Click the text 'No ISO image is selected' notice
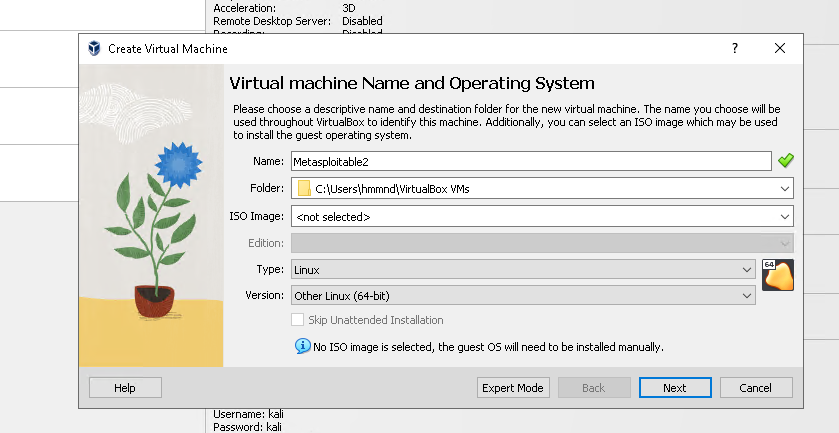 488,347
